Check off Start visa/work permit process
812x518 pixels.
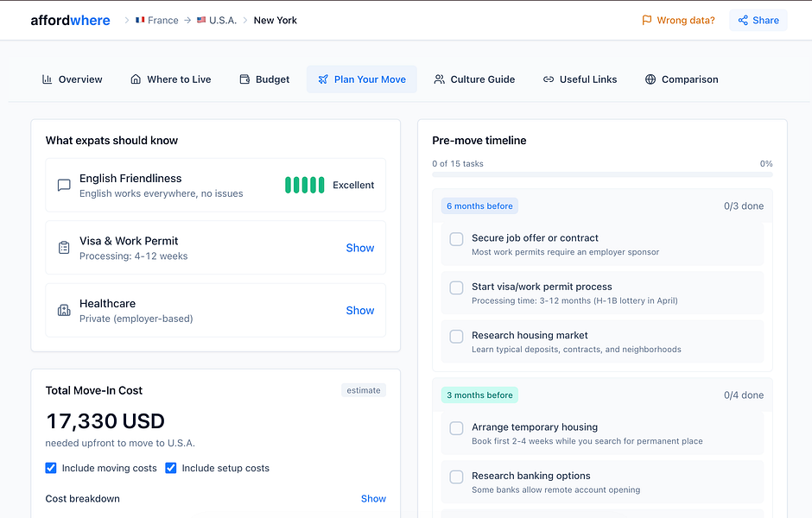[x=456, y=287]
